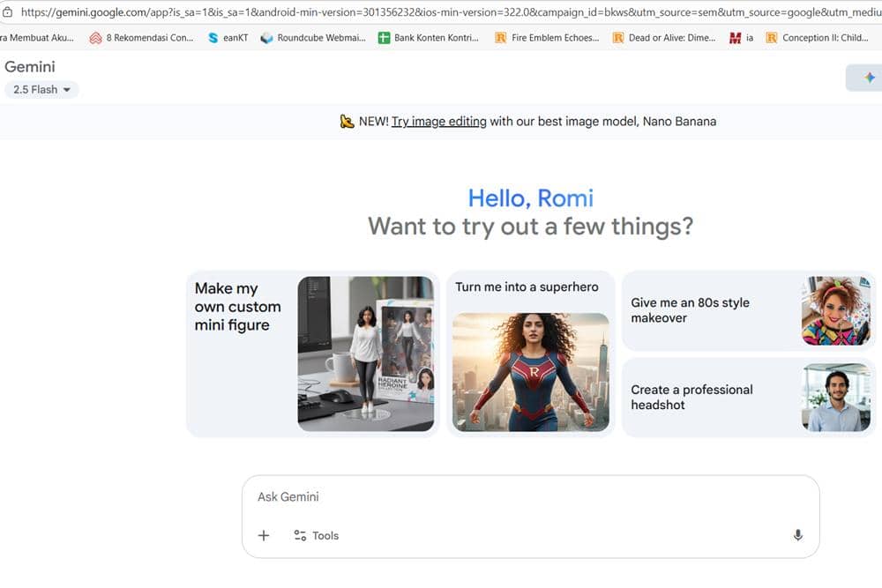Click the microphone icon in the prompt box
This screenshot has height=588, width=882.
(x=797, y=535)
